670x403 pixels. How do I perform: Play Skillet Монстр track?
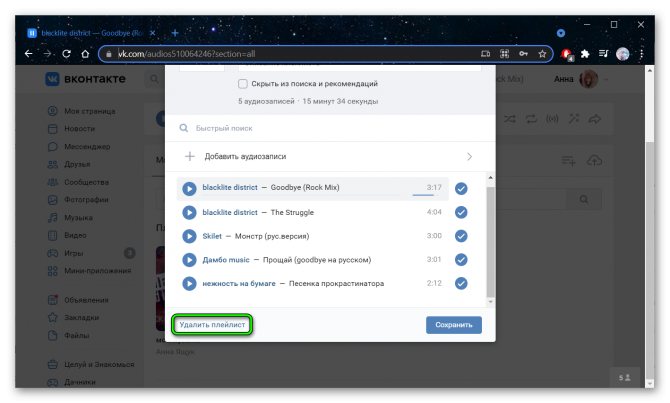pos(189,236)
